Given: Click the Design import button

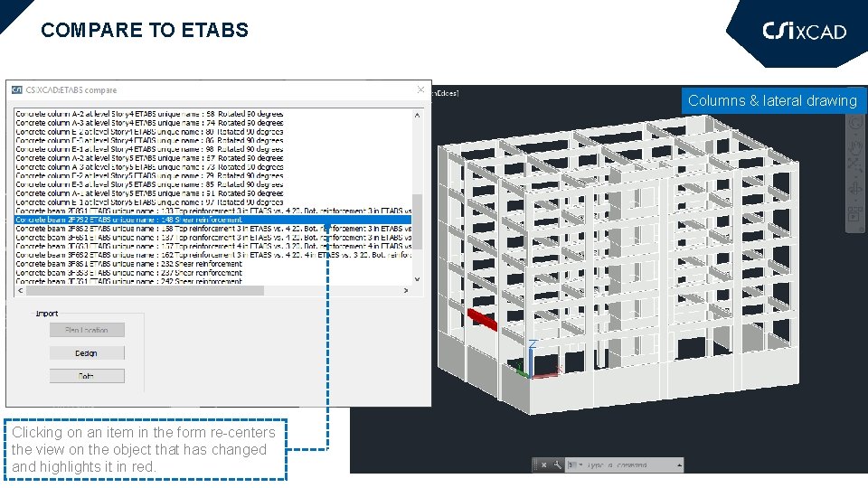Looking at the screenshot, I should tap(87, 353).
